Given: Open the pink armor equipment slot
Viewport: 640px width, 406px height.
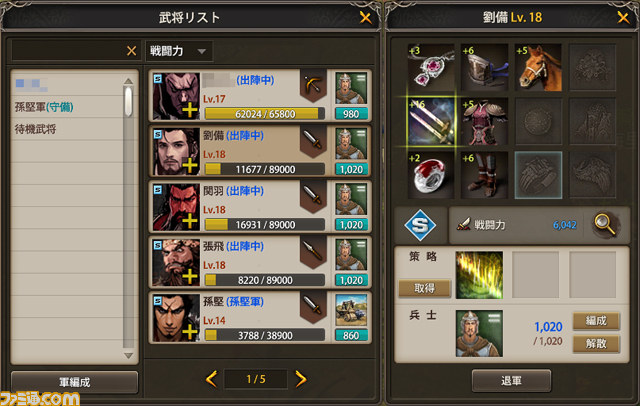Looking at the screenshot, I should pos(485,122).
